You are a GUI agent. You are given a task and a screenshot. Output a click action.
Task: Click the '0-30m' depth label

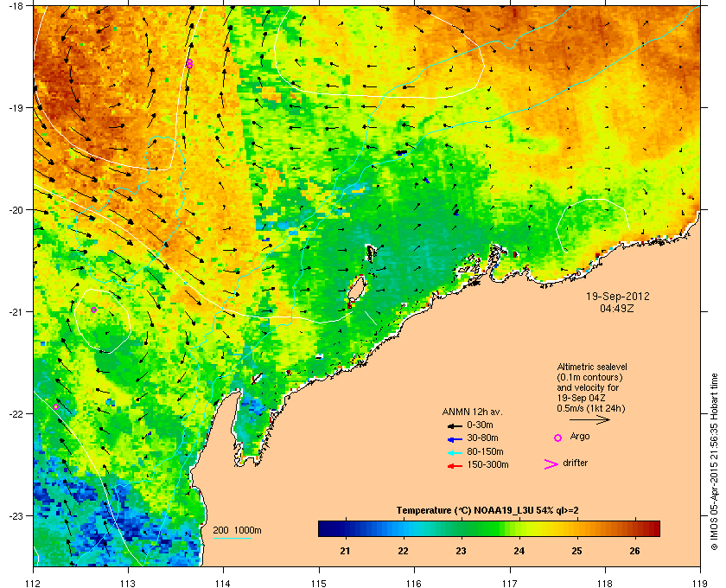click(480, 425)
